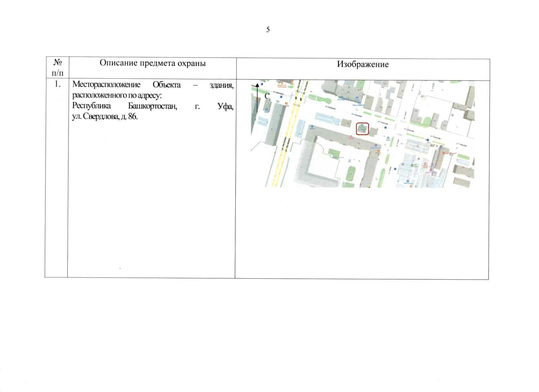Click the "Описание предмета охраны" column header

coord(152,63)
